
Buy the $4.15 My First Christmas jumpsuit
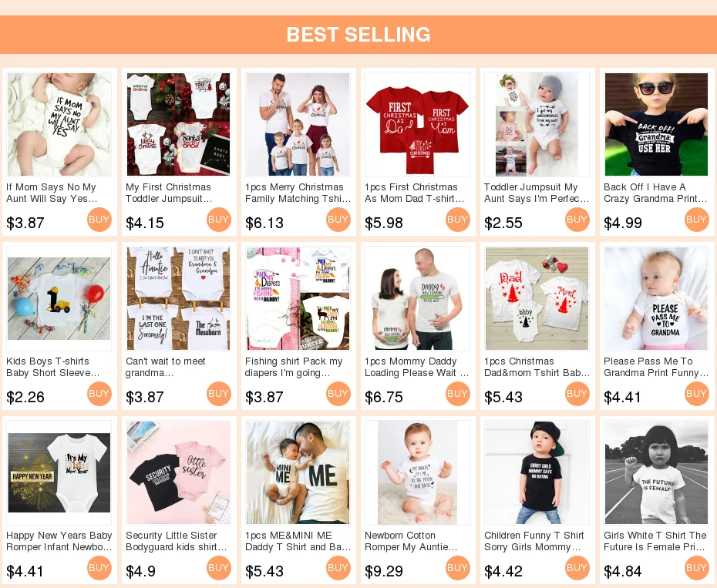(219, 220)
